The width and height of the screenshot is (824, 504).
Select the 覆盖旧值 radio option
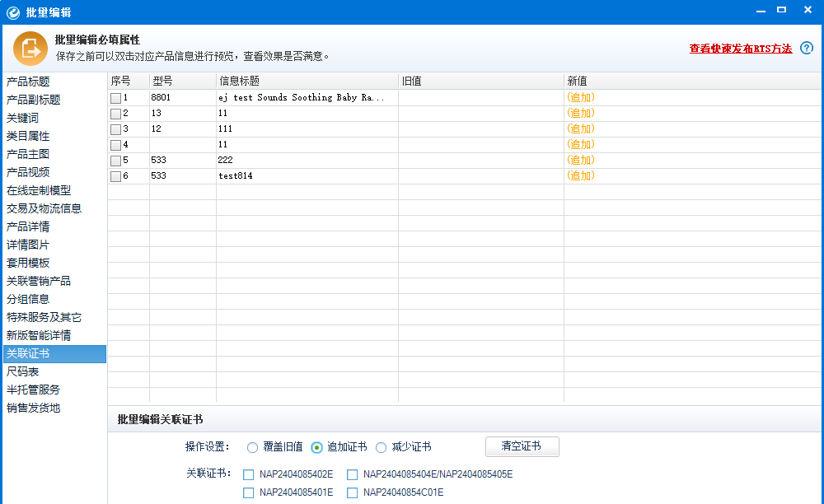pyautogui.click(x=252, y=447)
